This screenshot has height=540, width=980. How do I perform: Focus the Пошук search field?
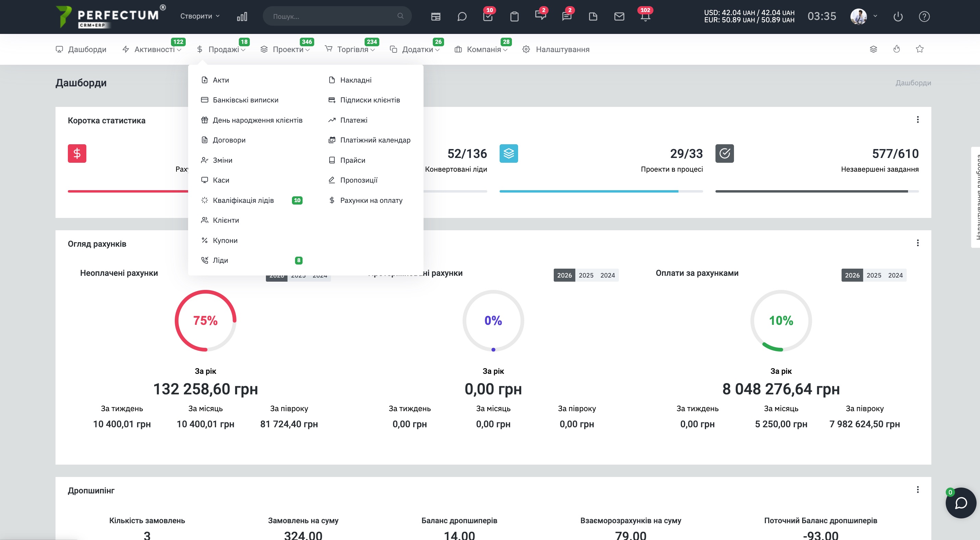[x=337, y=16]
